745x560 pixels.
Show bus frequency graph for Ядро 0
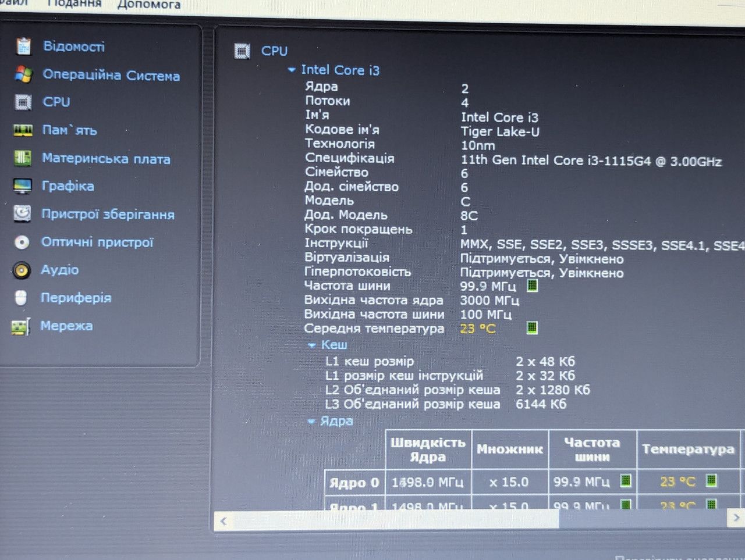tap(626, 481)
